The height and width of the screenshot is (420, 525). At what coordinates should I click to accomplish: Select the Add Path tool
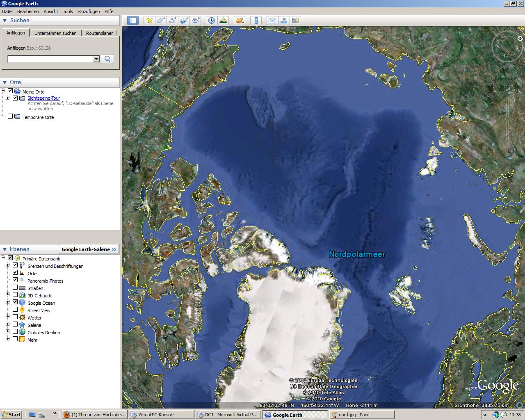click(x=173, y=20)
